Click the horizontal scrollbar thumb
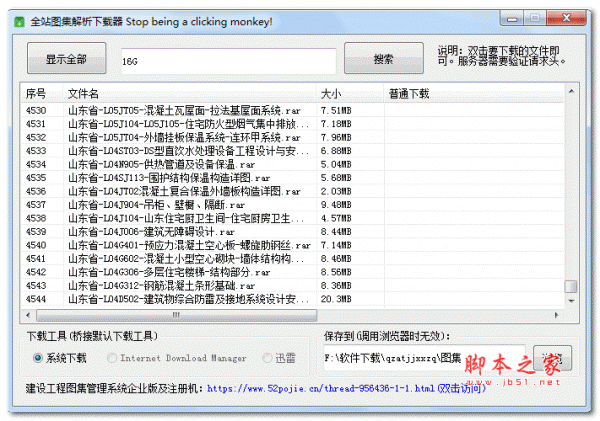 pos(176,315)
